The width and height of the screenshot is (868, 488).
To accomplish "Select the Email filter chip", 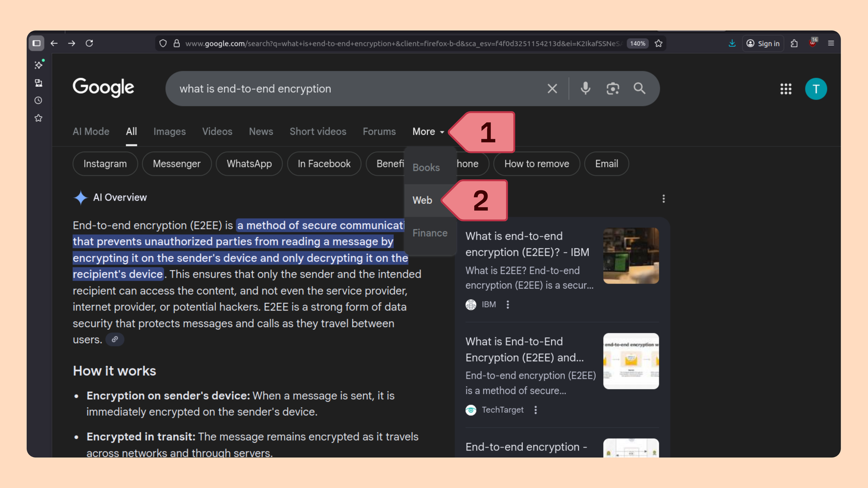I will point(607,164).
